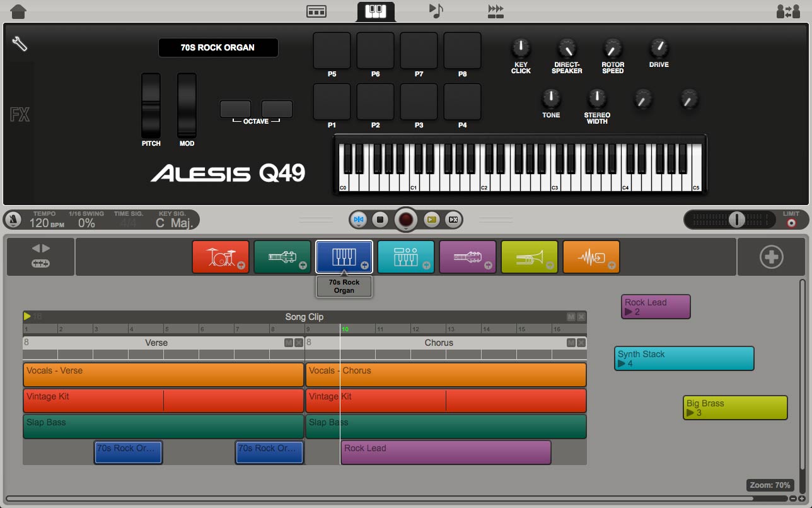Click the stop transport button
Screen dimensions: 812x508
(380, 220)
